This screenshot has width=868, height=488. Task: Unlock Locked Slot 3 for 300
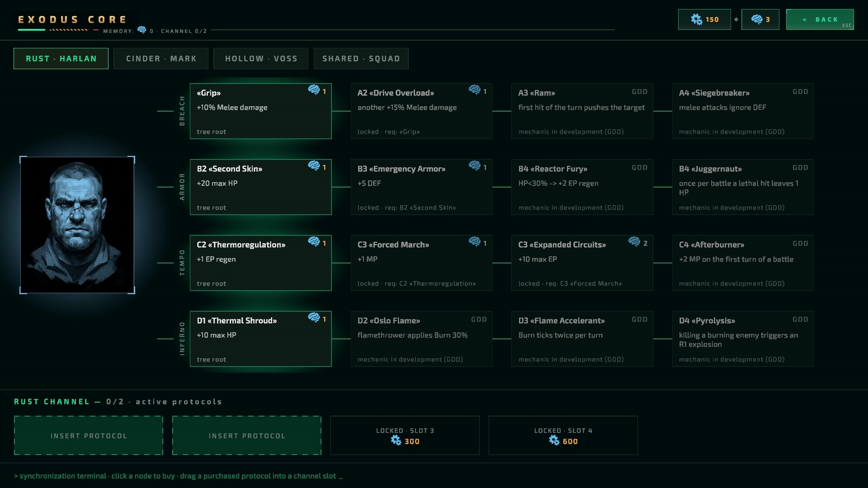tap(405, 436)
